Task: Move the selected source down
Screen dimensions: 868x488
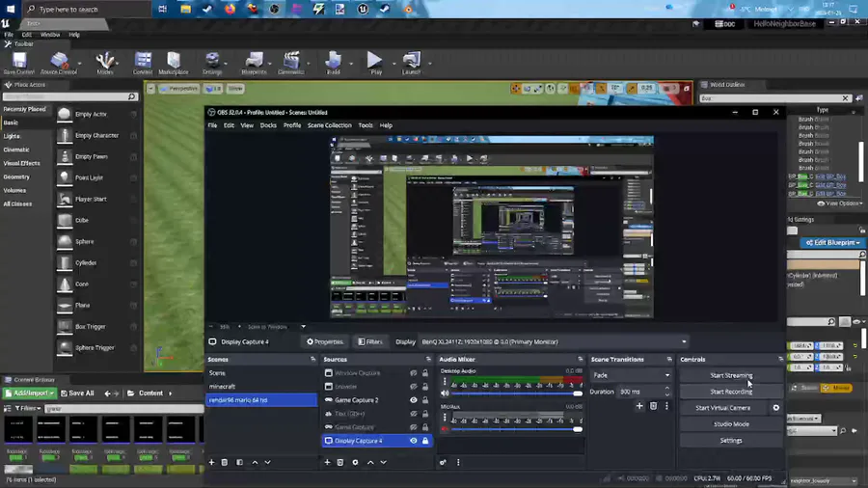Action: coord(383,462)
